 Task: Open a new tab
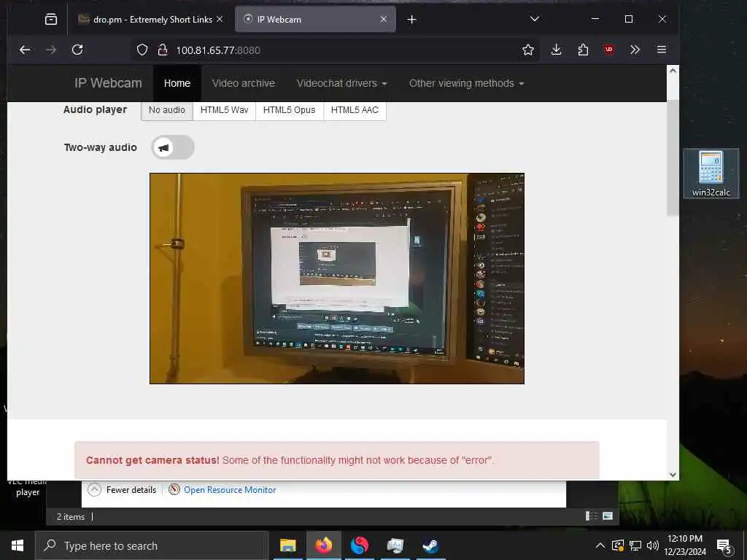tap(412, 20)
